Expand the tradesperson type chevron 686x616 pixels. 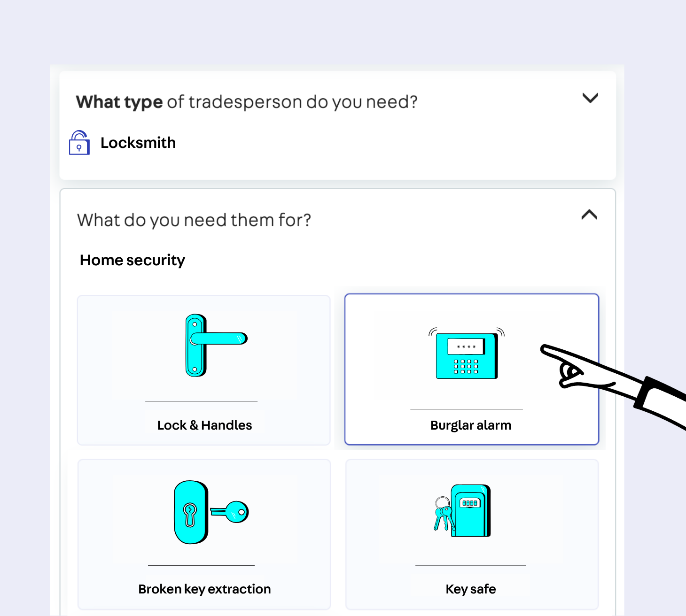tap(590, 98)
